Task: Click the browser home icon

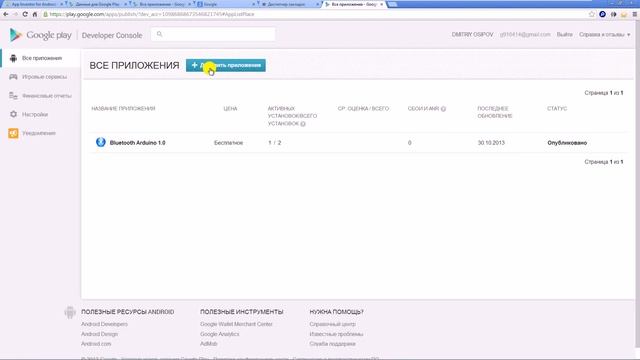Action: (x=35, y=14)
